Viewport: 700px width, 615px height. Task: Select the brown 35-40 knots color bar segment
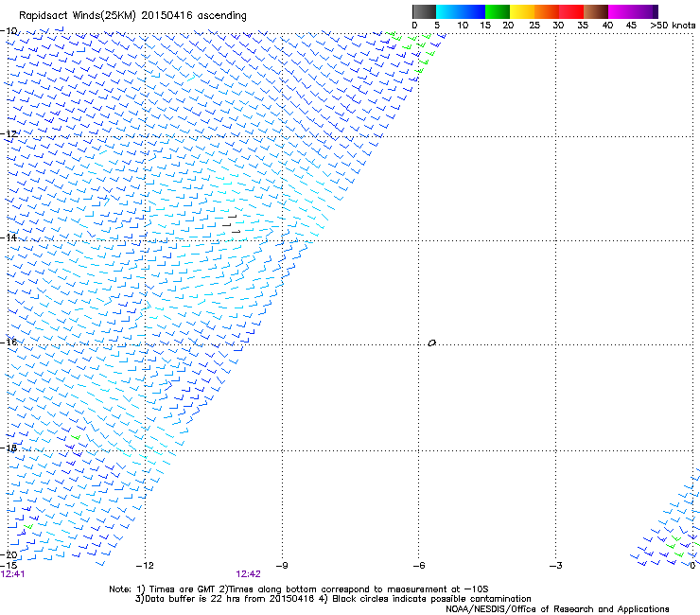pyautogui.click(x=596, y=11)
